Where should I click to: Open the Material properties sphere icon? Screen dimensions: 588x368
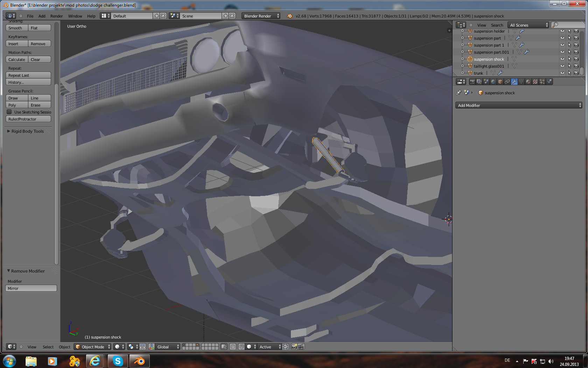point(528,82)
